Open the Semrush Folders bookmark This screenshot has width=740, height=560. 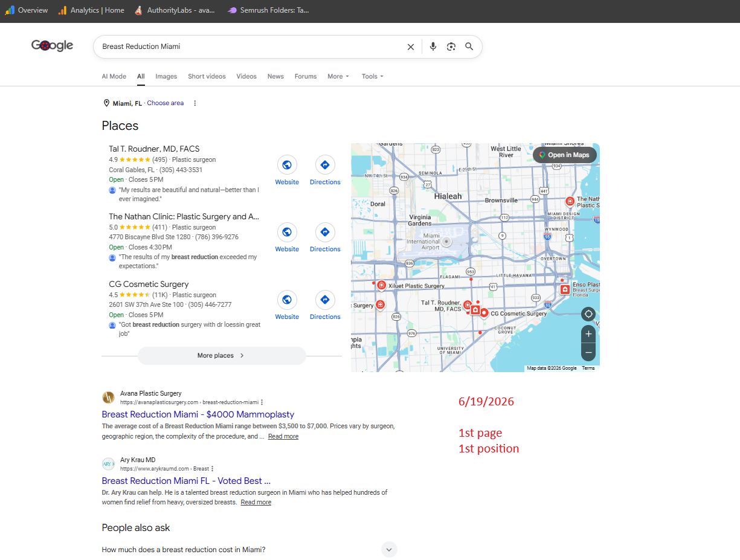click(x=269, y=10)
